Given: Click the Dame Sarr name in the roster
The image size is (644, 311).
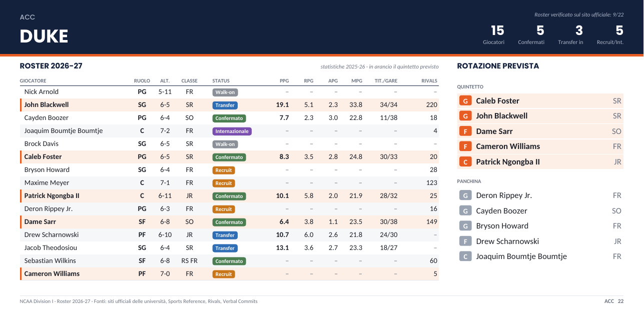Looking at the screenshot, I should click(x=40, y=222).
